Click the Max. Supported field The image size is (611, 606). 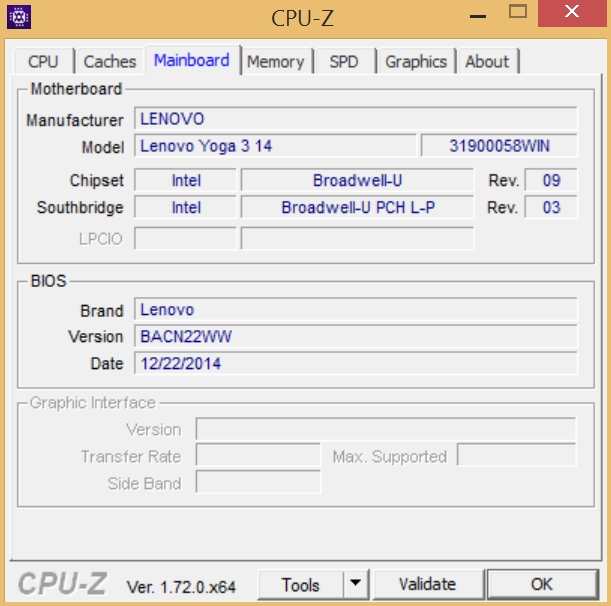click(516, 455)
